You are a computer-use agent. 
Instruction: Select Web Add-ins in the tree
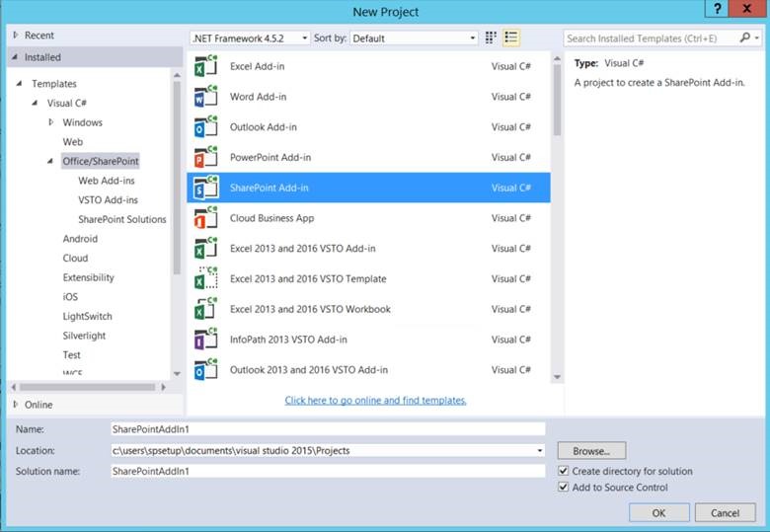point(106,181)
